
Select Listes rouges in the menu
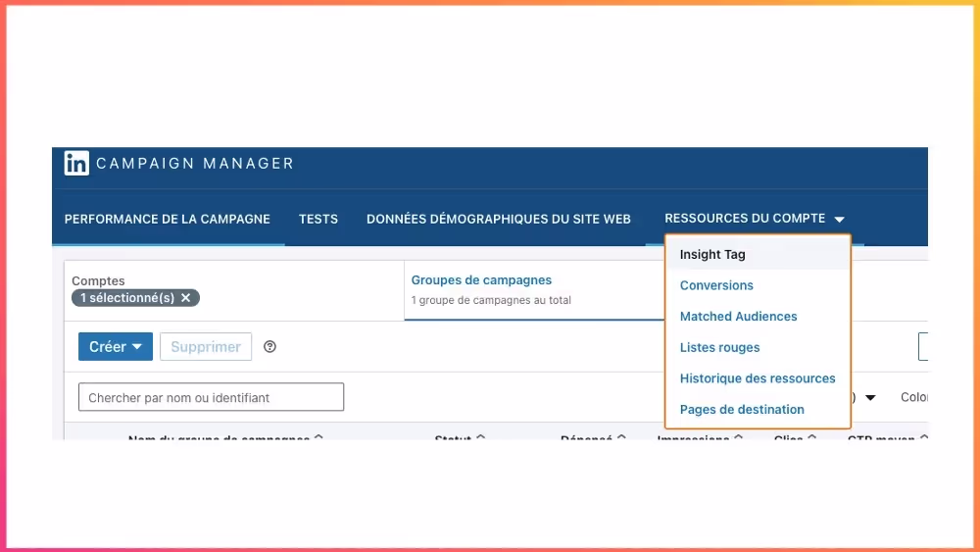coord(719,348)
